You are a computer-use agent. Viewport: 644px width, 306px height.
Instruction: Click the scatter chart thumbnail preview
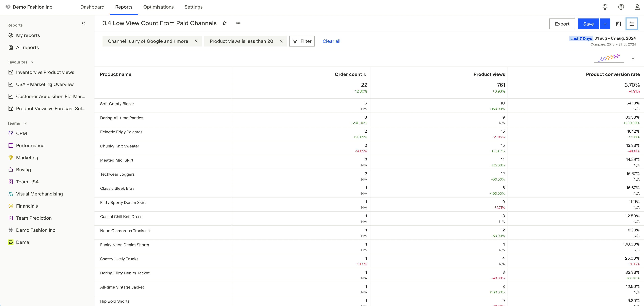coord(609,58)
